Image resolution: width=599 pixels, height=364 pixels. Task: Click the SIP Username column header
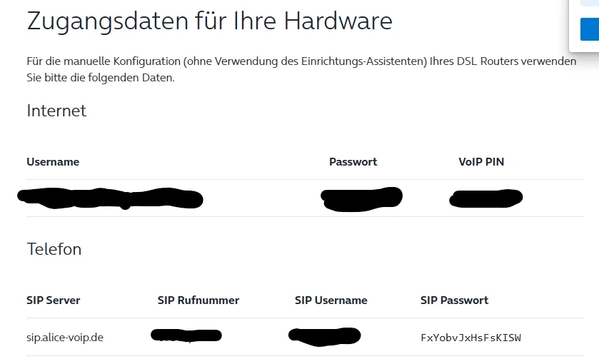331,300
